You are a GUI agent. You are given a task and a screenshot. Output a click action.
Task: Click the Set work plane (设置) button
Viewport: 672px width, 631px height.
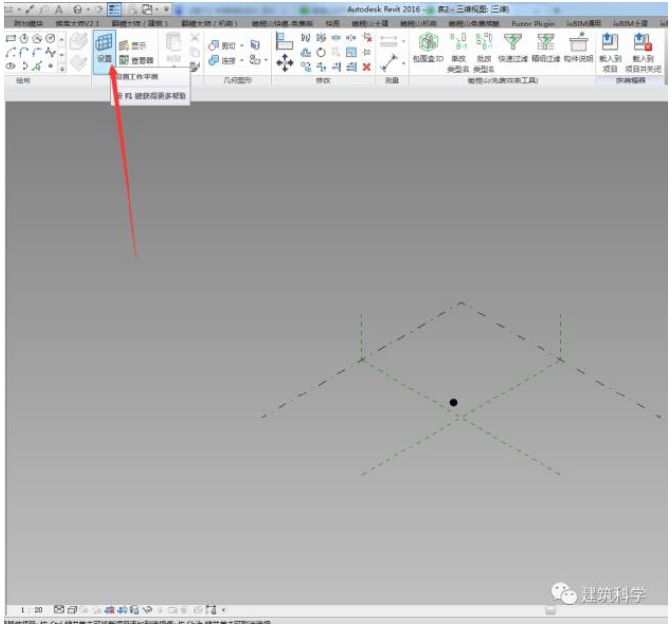[104, 49]
